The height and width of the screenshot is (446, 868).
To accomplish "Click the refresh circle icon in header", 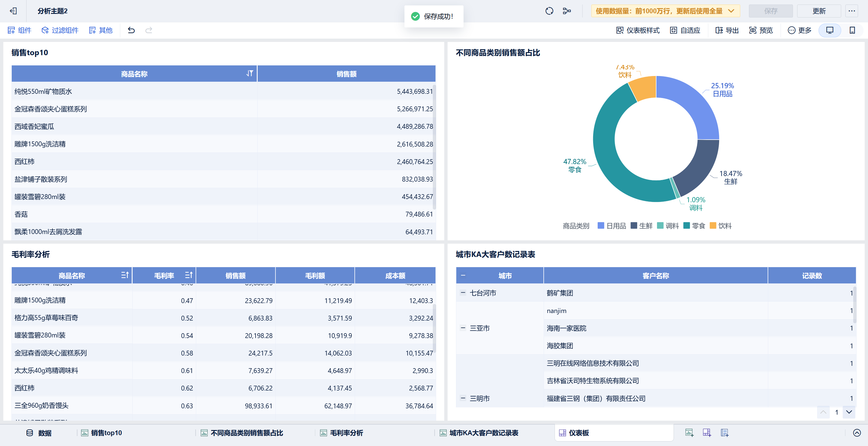I will coord(549,11).
